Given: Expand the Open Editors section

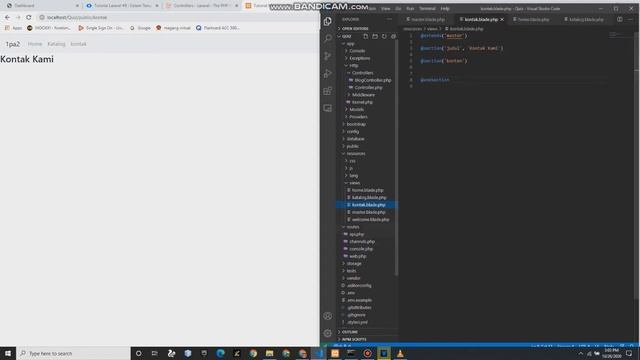Looking at the screenshot, I should click(355, 29).
